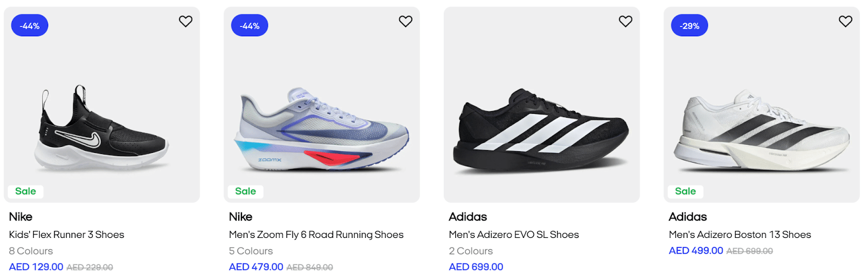The height and width of the screenshot is (271, 868).
Task: Click the 8 Colours option text
Action: click(31, 251)
